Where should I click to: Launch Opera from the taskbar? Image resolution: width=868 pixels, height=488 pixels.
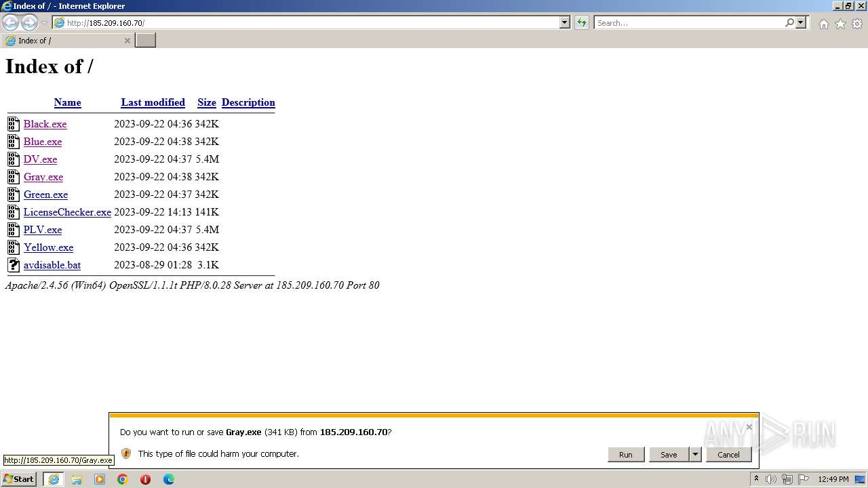[x=145, y=479]
